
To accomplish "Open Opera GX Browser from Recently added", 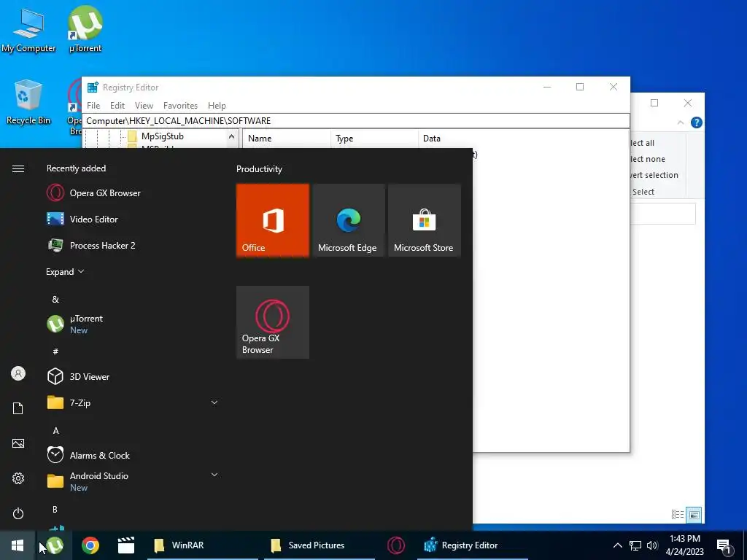I will 94,192.
